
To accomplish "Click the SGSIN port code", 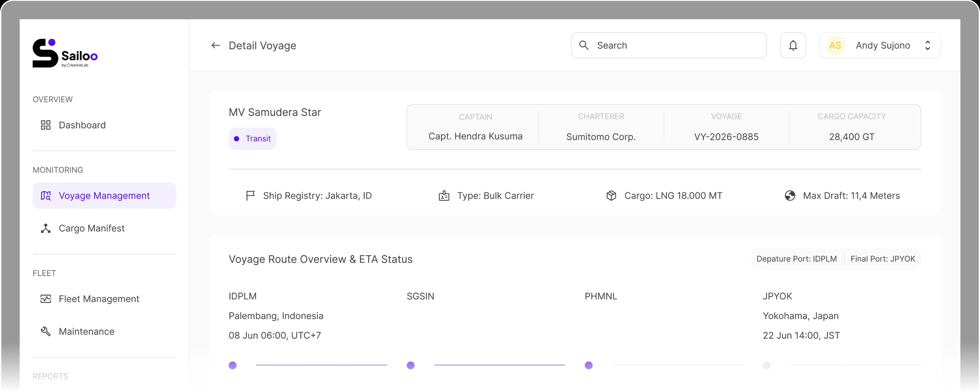I will pyautogui.click(x=420, y=296).
